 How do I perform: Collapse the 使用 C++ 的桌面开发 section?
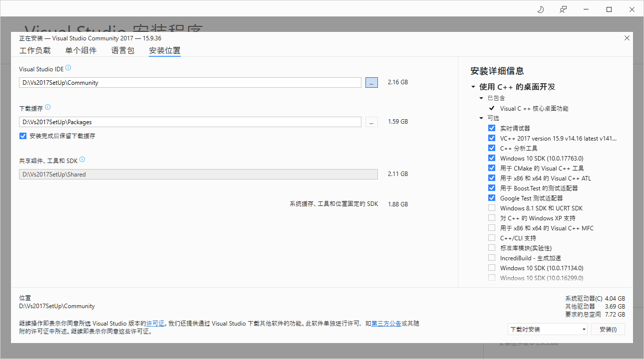point(473,86)
